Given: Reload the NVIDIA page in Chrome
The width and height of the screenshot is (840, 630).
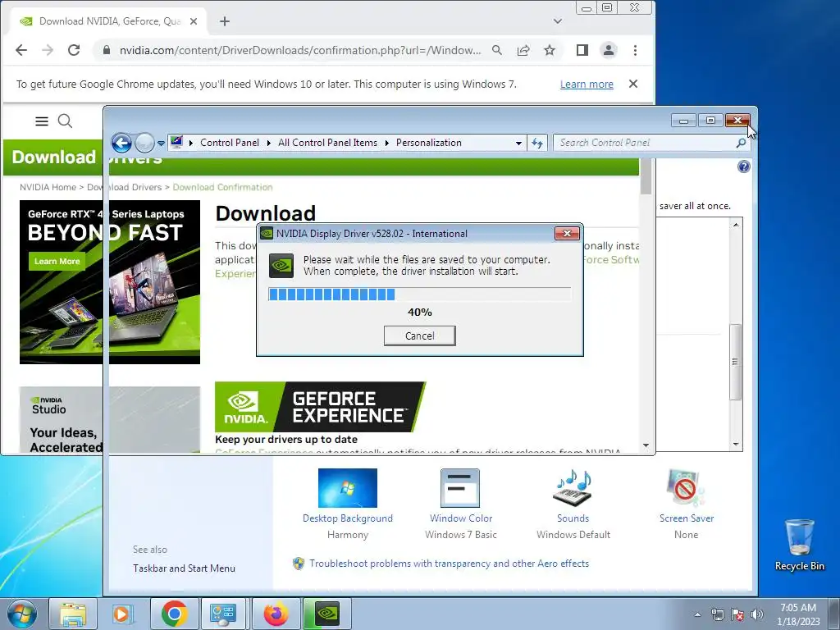Looking at the screenshot, I should [x=74, y=50].
